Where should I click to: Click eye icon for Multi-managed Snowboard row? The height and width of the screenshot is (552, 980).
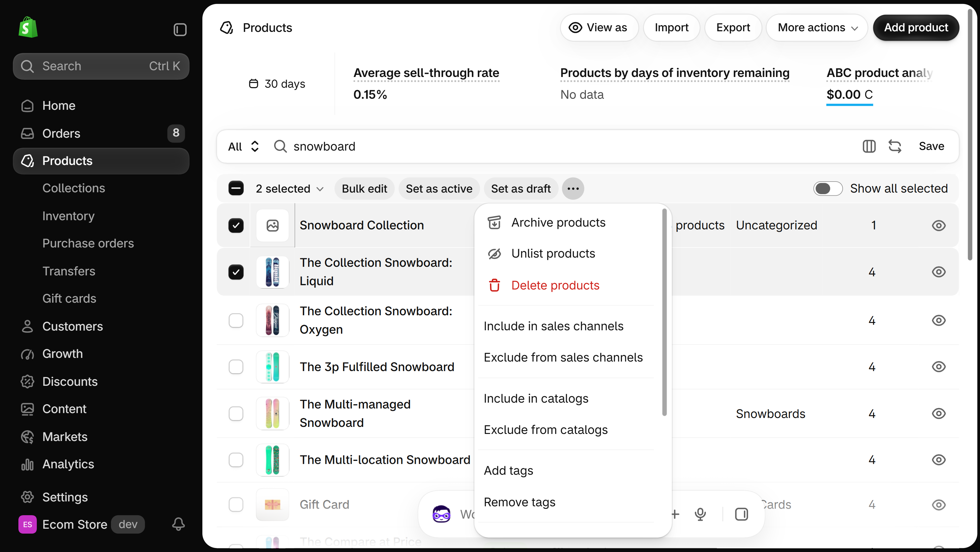click(939, 413)
